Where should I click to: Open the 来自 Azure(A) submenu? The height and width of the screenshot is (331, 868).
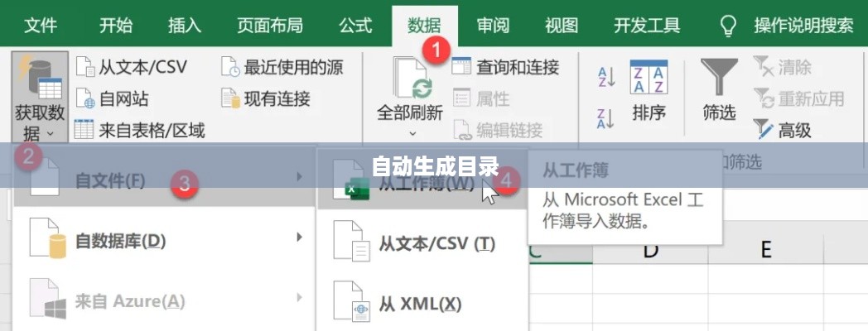click(x=165, y=300)
